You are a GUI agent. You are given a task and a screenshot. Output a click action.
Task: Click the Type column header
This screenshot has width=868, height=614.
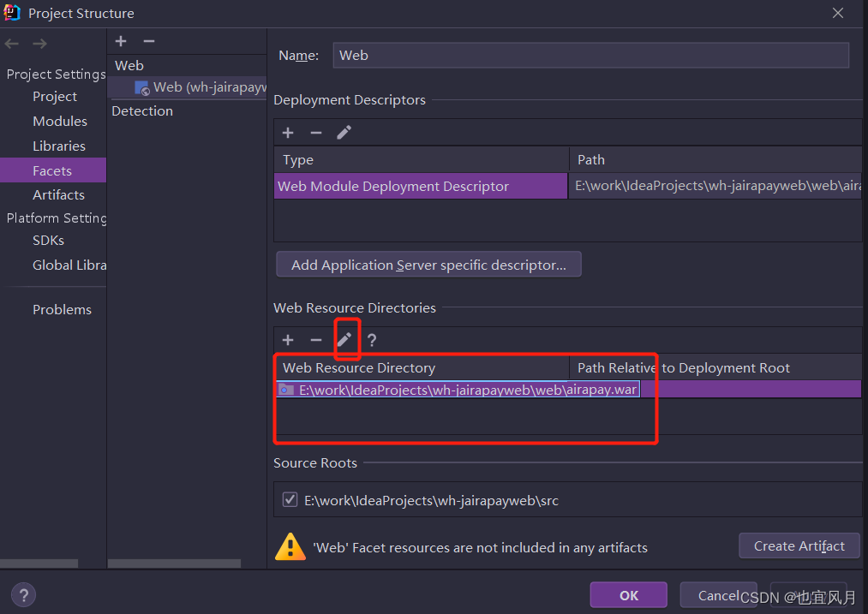[x=422, y=160]
